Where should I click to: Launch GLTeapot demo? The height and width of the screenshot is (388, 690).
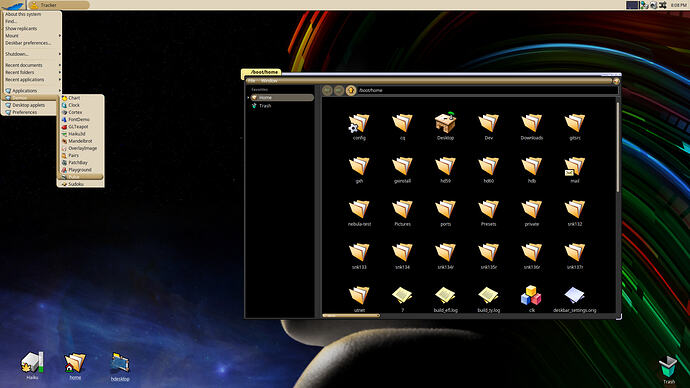81,127
